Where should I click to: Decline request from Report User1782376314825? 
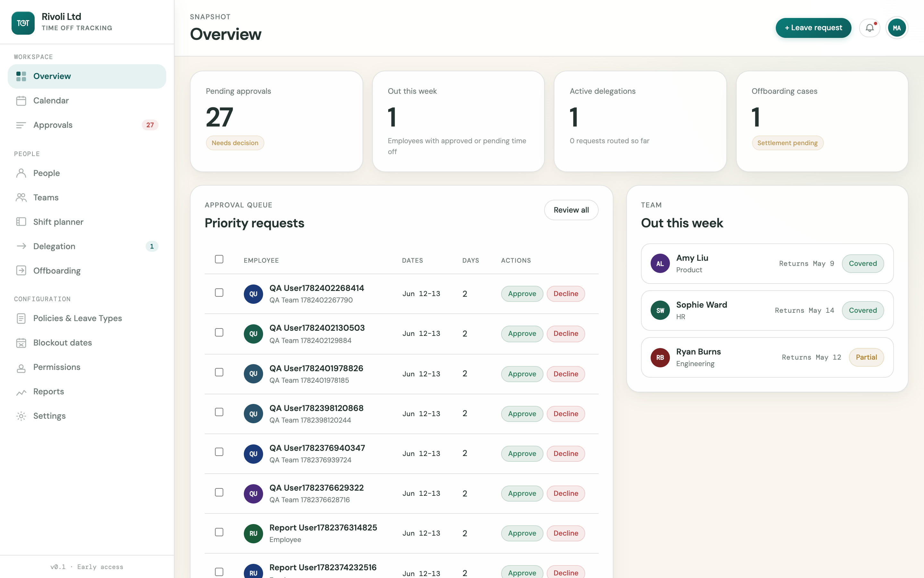566,533
